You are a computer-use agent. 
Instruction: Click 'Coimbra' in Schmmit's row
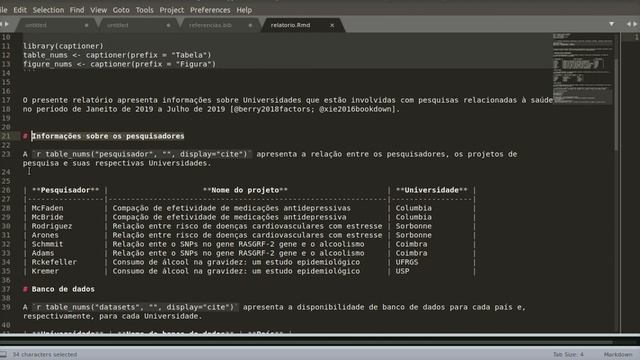[411, 244]
